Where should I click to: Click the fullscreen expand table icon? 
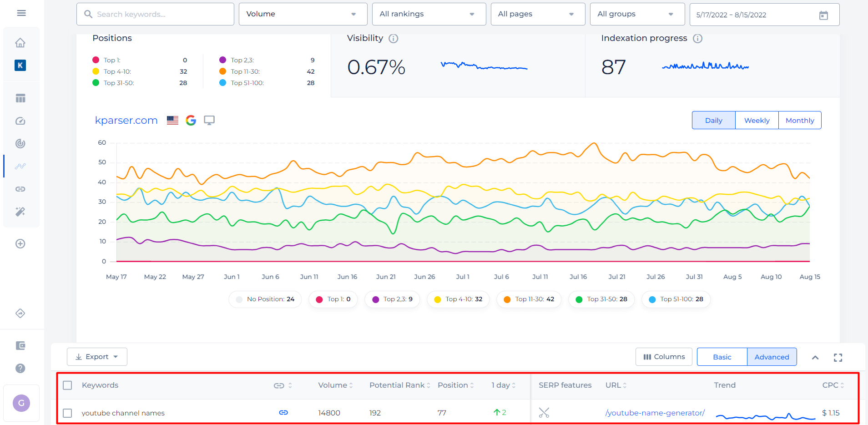(838, 358)
